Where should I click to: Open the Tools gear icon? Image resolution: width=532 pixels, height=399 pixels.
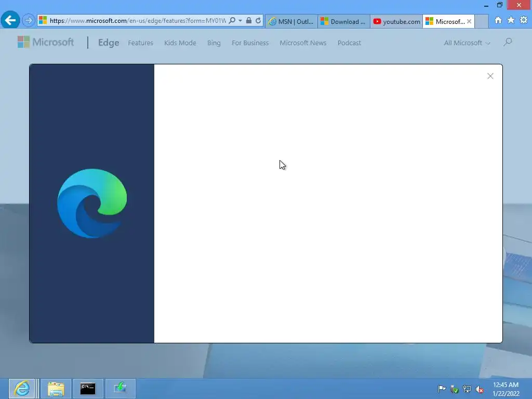click(524, 20)
